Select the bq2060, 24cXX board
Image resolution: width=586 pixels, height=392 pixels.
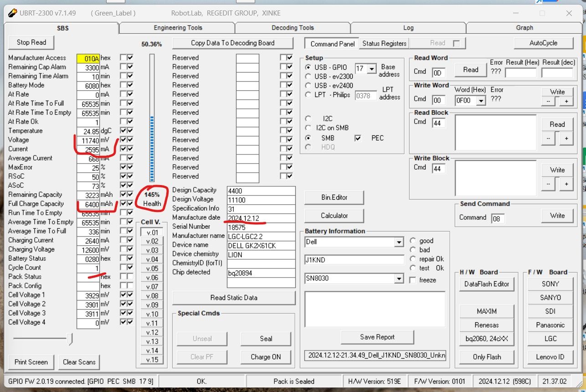pyautogui.click(x=487, y=339)
